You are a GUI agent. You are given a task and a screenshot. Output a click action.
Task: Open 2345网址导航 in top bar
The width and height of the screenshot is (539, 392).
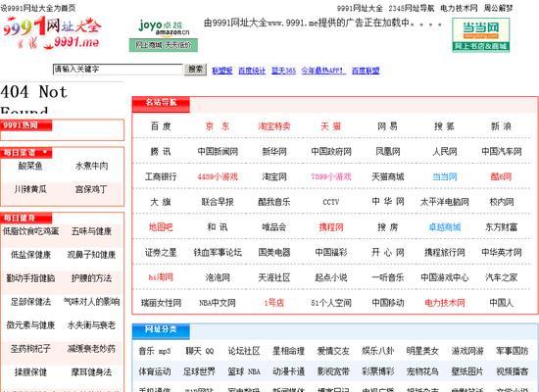[412, 8]
